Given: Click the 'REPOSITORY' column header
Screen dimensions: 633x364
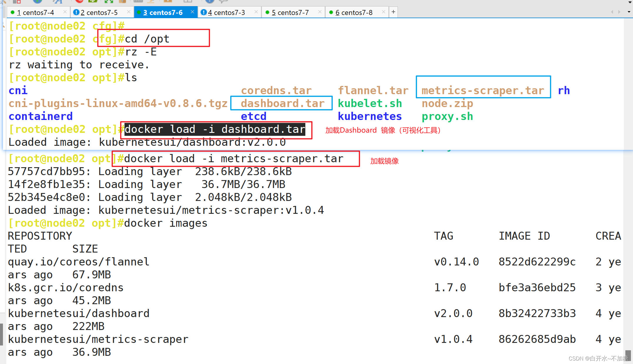Looking at the screenshot, I should coord(40,236).
